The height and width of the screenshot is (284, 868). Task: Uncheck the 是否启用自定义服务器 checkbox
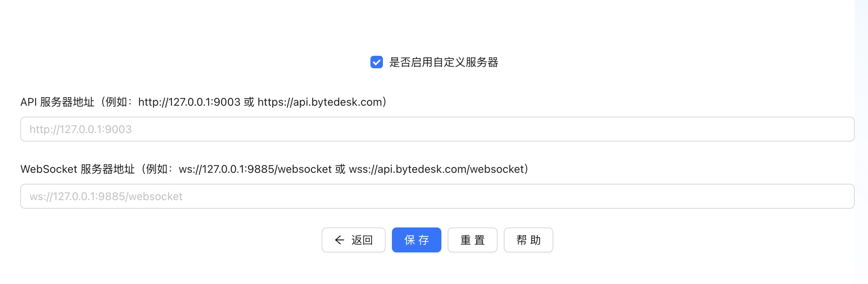point(376,62)
